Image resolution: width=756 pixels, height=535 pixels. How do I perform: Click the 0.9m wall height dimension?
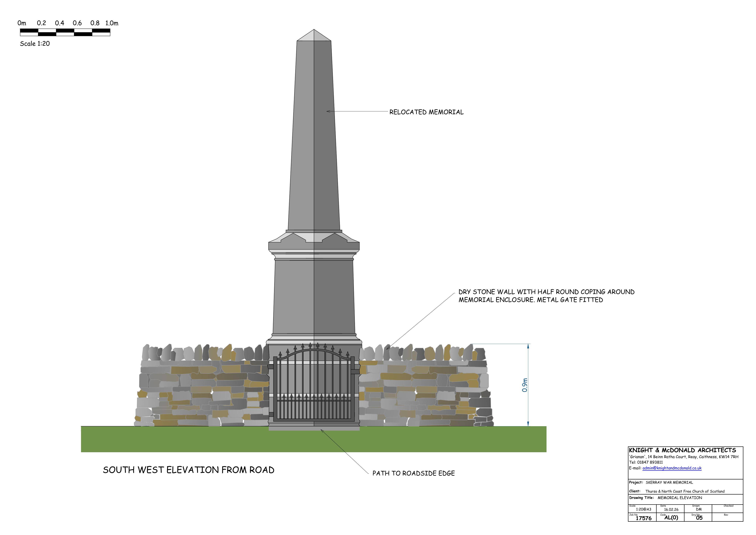click(x=525, y=385)
